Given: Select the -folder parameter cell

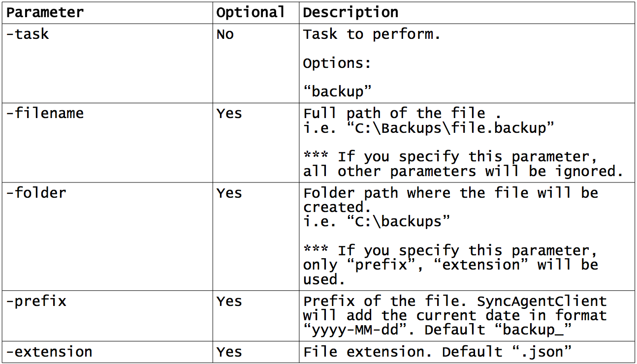Looking at the screenshot, I should (x=36, y=193).
